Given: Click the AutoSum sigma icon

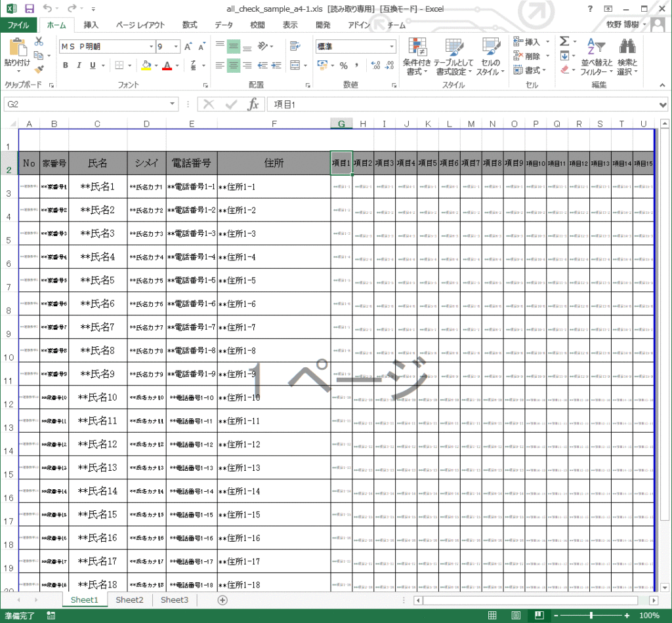Looking at the screenshot, I should (x=564, y=41).
